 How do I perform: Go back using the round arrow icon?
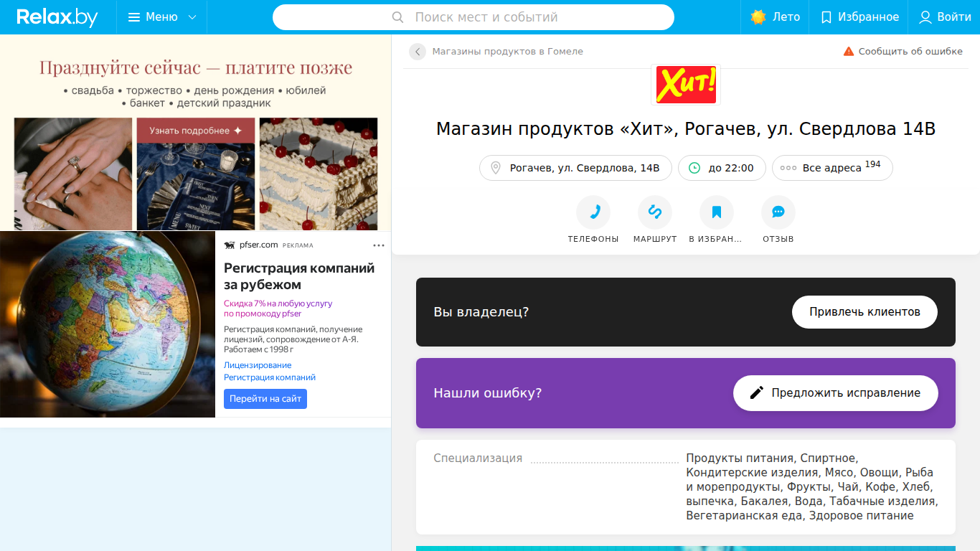tap(418, 52)
